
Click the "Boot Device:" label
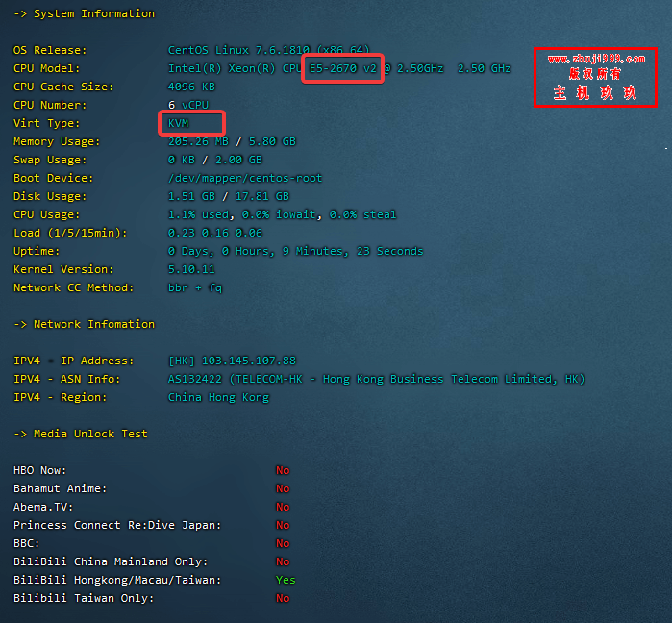(x=54, y=178)
